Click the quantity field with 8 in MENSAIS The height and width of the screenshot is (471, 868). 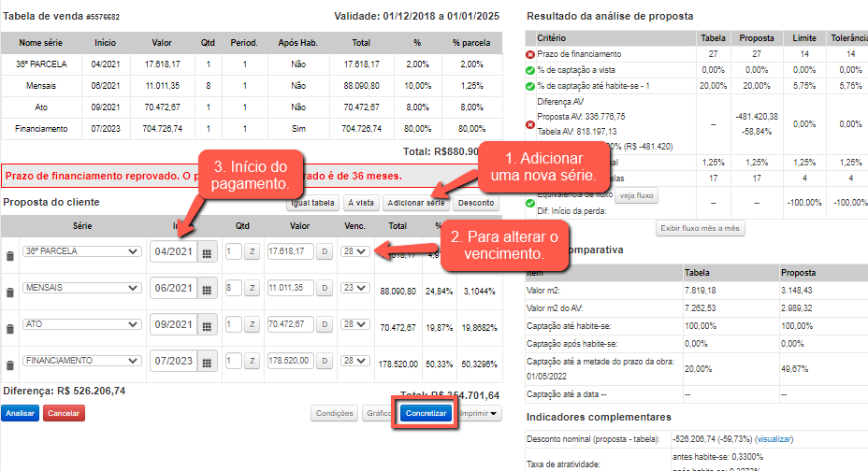231,289
